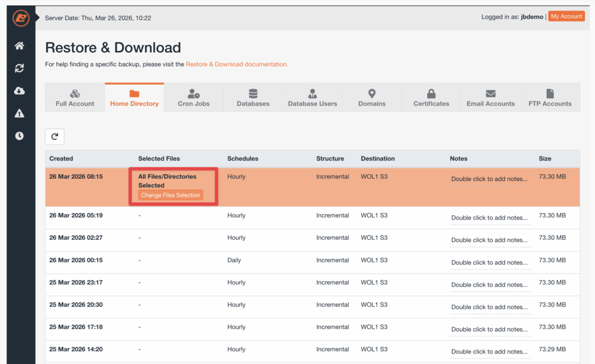This screenshot has height=364, width=595.
Task: Click the Change Files Selection button
Action: click(171, 195)
